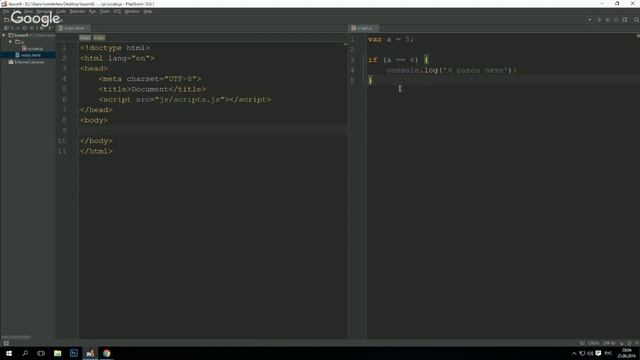Open the Help menu
Image resolution: width=640 pixels, height=360 pixels.
(x=148, y=11)
